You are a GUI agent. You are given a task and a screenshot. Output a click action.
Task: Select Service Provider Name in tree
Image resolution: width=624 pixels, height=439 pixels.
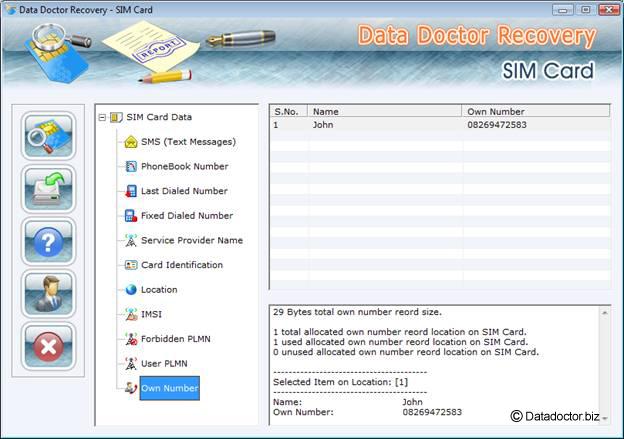coord(192,240)
